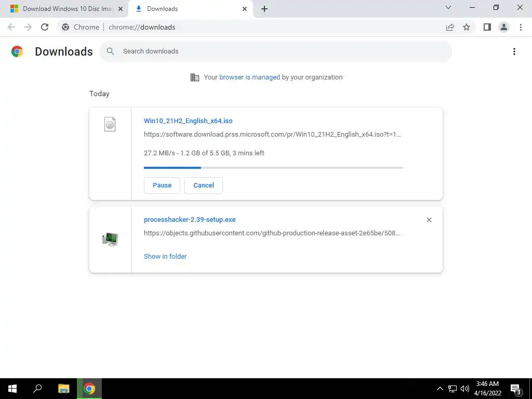Screen dimensions: 532x399
Task: Go back using the browser back arrow
Action: pyautogui.click(x=11, y=27)
